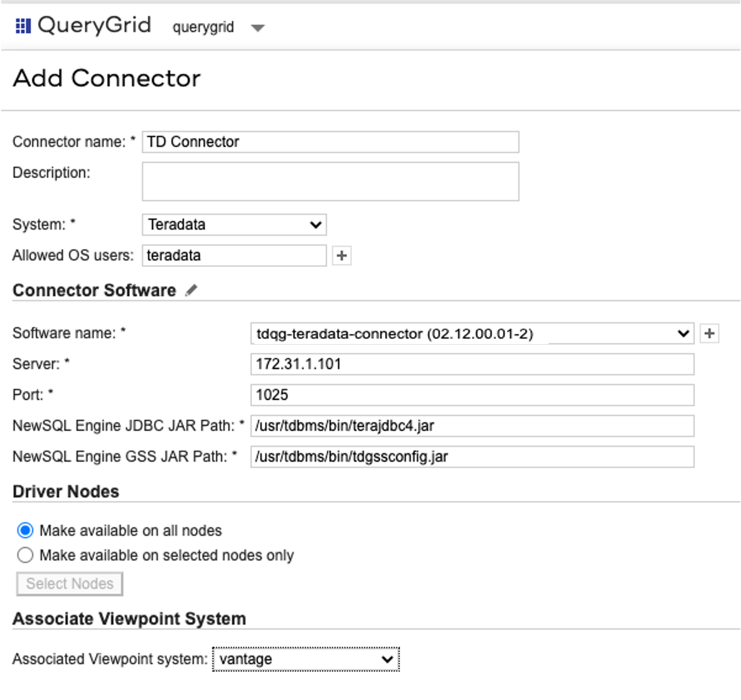The height and width of the screenshot is (700, 741).
Task: Choose Make available on selected nodes only
Action: click(x=26, y=555)
